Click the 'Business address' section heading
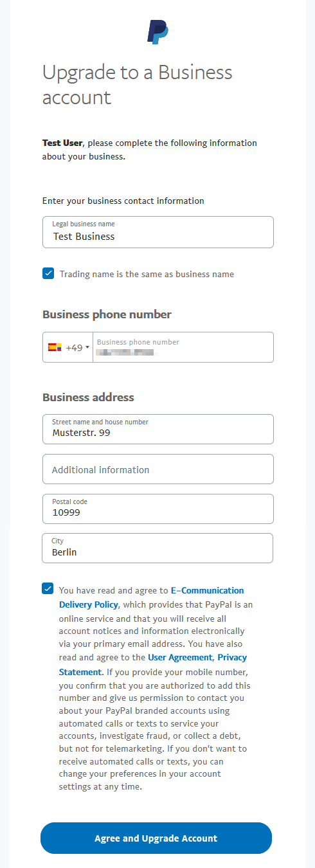315x868 pixels. click(x=88, y=397)
